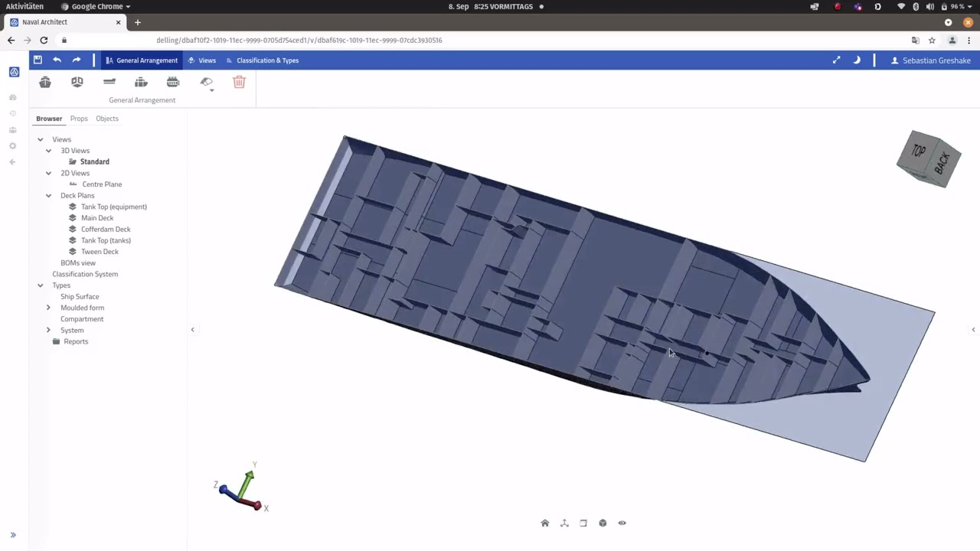Click the axes orientation icon below viewport
The image size is (980, 551).
pyautogui.click(x=564, y=523)
